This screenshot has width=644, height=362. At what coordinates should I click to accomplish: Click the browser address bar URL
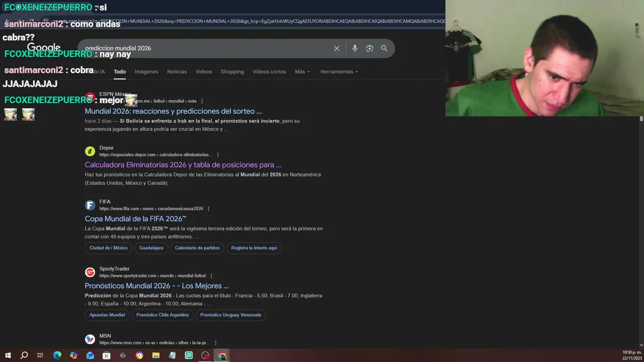click(x=249, y=21)
